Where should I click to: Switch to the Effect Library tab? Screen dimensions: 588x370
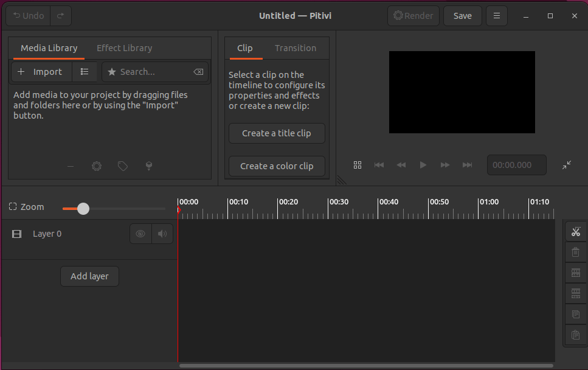[x=124, y=47]
